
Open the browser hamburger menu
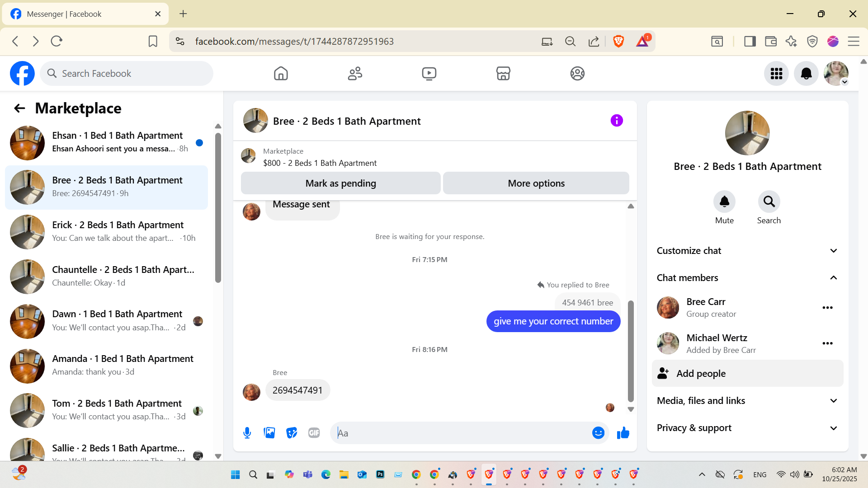click(854, 42)
